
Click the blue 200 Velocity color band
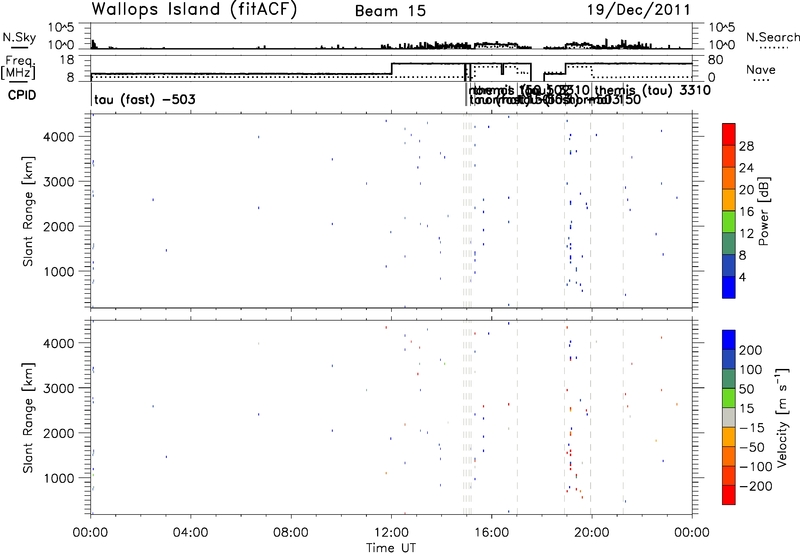(729, 340)
